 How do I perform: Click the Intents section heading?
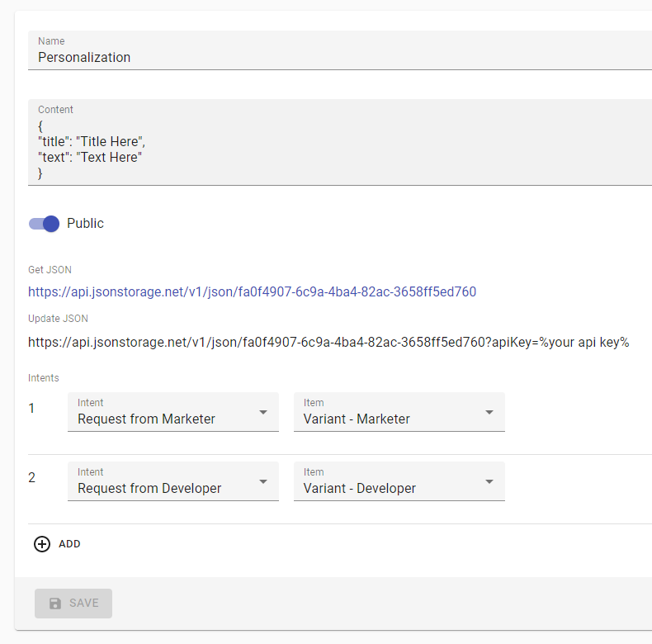coord(44,378)
